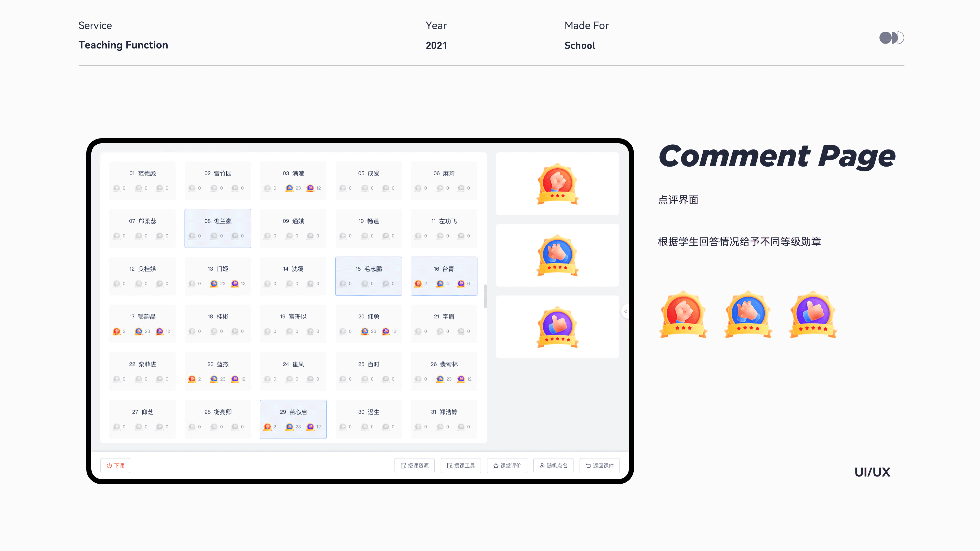Select student card 17 鄂韵晶
Image resolution: width=980 pixels, height=551 pixels.
142,324
